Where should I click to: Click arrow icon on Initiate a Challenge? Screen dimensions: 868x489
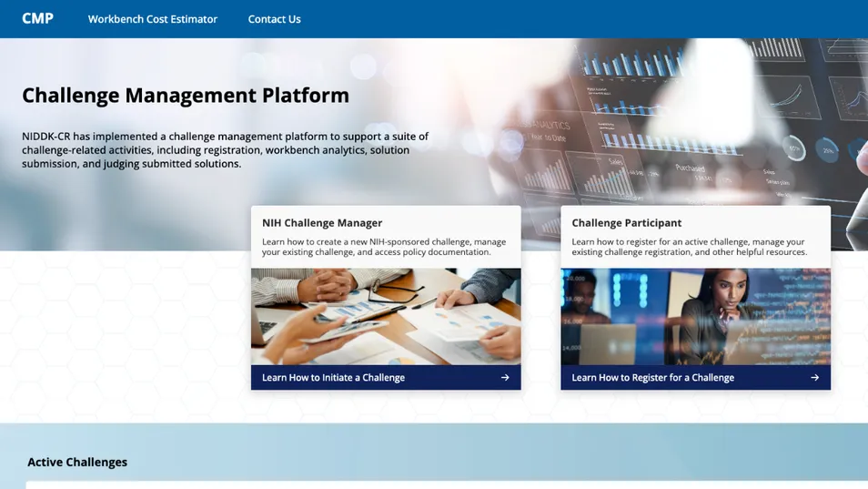[x=505, y=377]
